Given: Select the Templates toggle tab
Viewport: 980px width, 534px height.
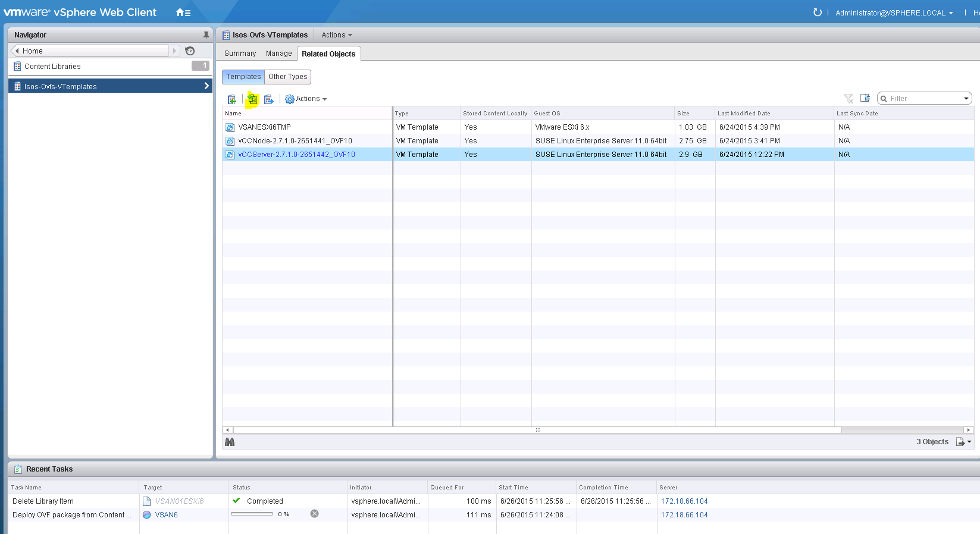Looking at the screenshot, I should 243,77.
